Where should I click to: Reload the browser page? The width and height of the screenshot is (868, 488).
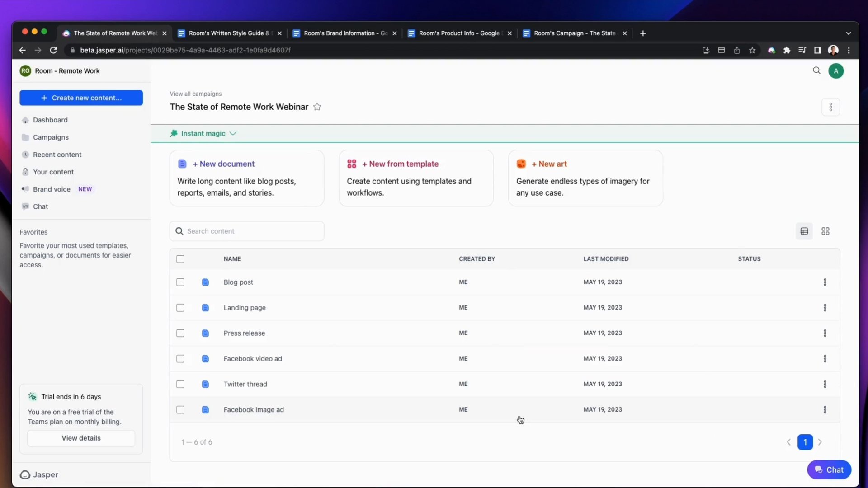coord(53,50)
